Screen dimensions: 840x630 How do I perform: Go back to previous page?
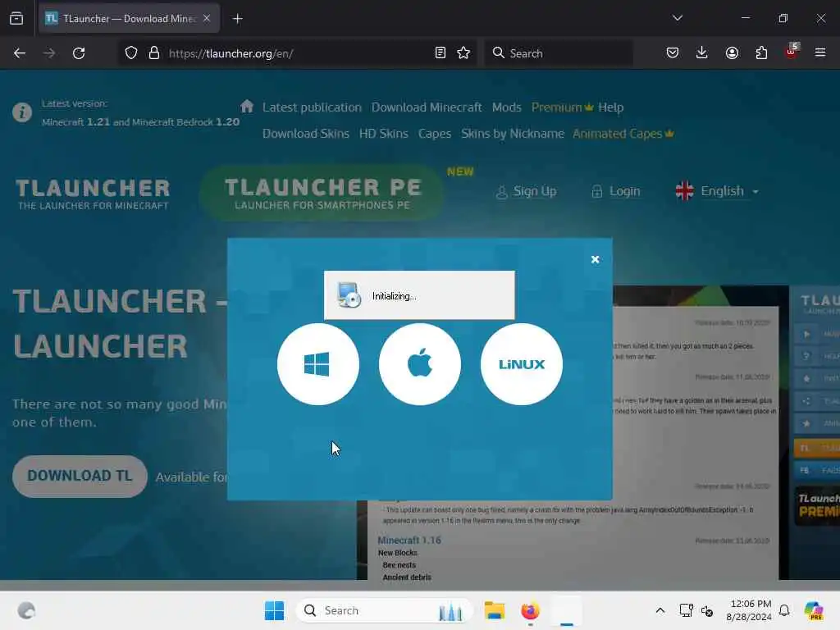click(20, 53)
